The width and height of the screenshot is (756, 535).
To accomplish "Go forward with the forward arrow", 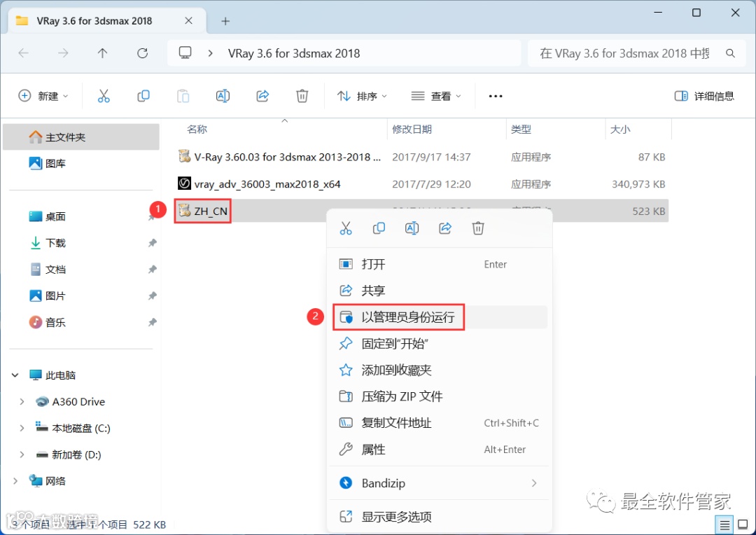I will pyautogui.click(x=63, y=53).
